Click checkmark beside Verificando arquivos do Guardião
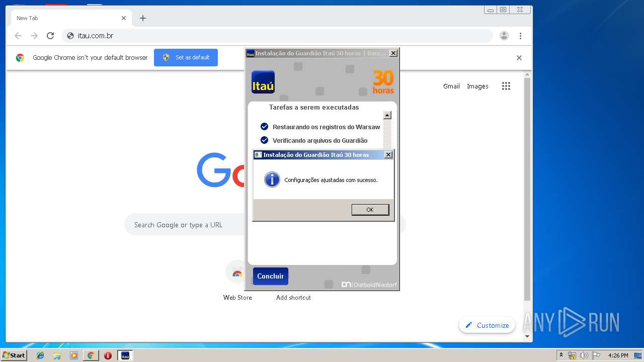The image size is (644, 362). point(264,140)
